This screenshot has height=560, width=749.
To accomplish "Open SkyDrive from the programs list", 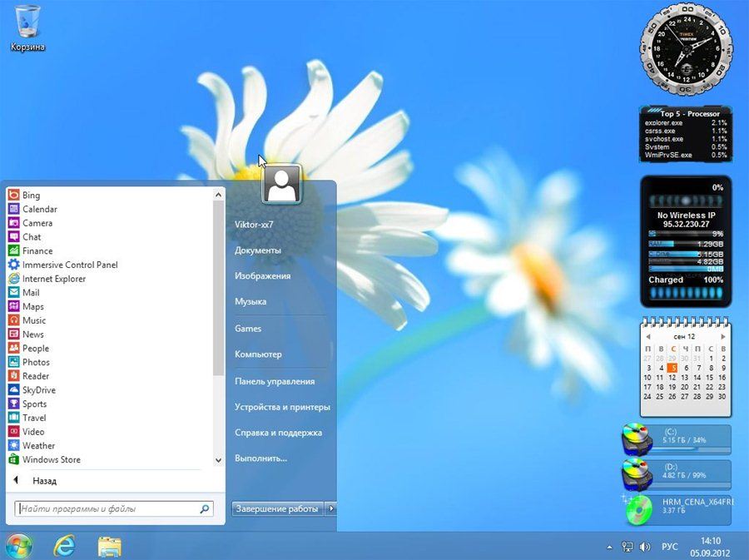I will pos(38,390).
